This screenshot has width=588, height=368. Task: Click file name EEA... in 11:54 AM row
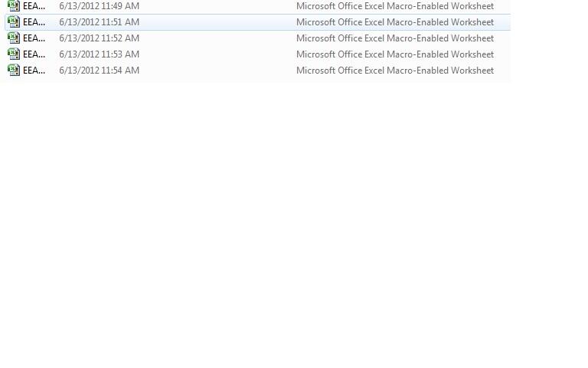pos(34,71)
